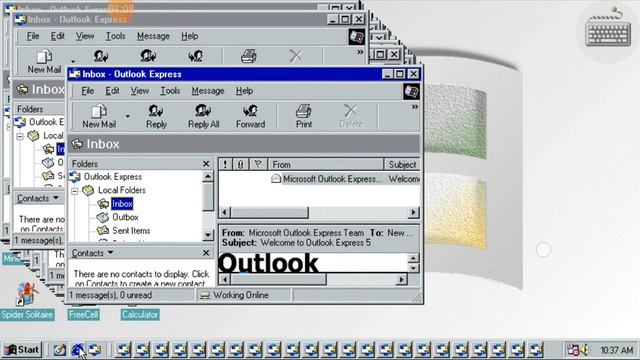This screenshot has width=640, height=360.
Task: Open Message menu in front window
Action: click(208, 91)
